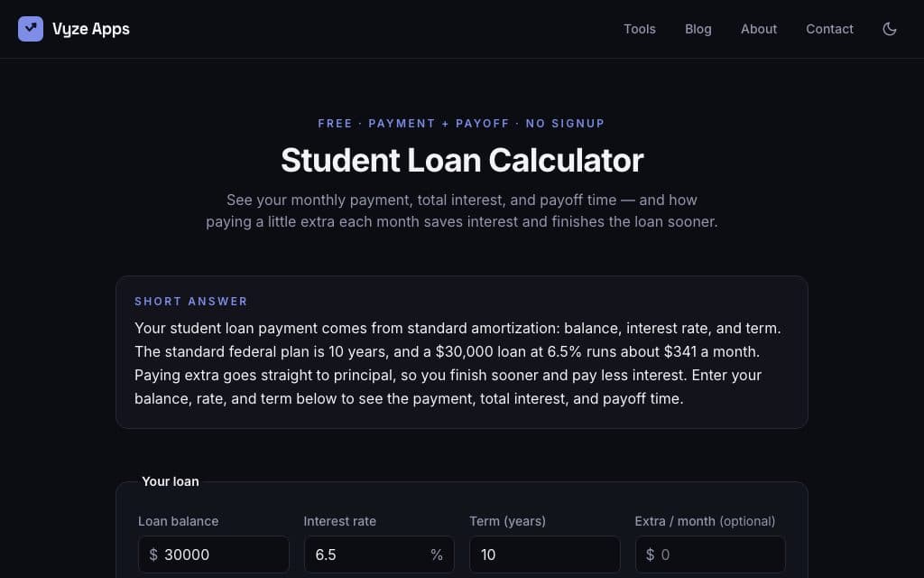This screenshot has height=578, width=924.
Task: Open the Contact page link
Action: click(829, 29)
